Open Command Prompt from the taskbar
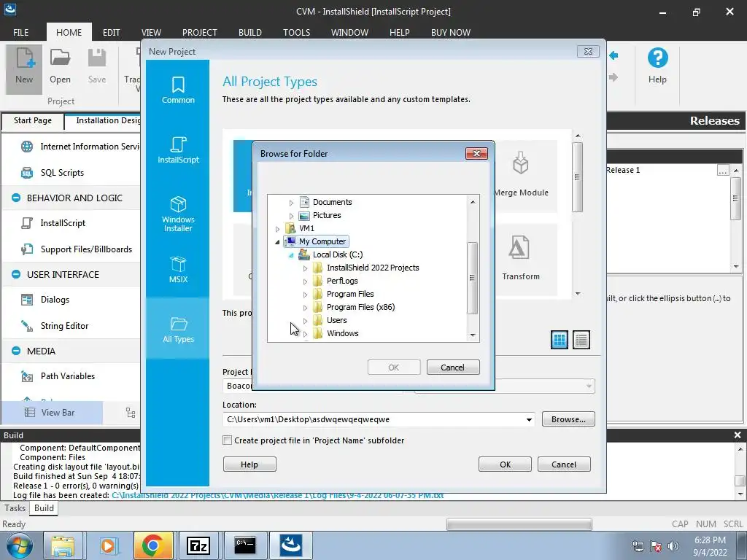 [x=245, y=545]
